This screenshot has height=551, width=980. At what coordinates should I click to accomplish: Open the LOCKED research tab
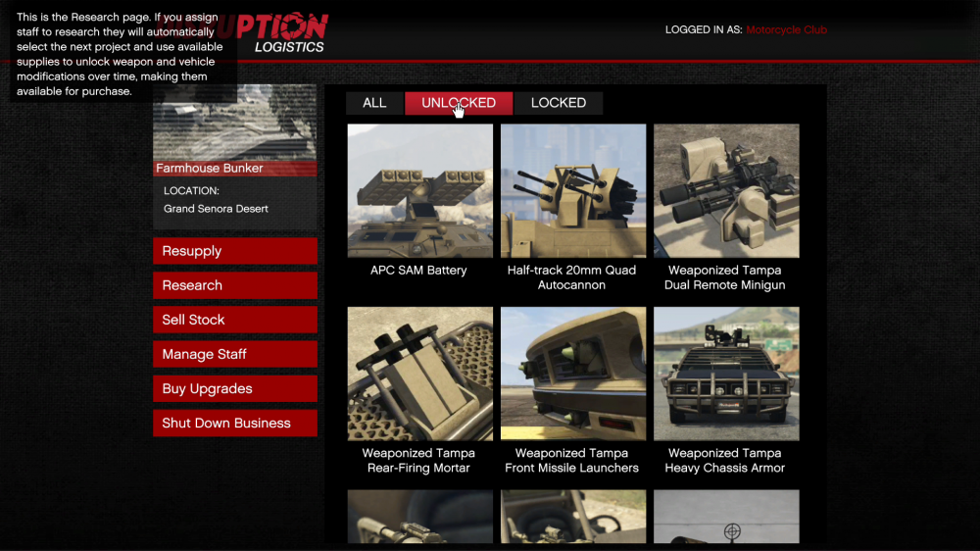(558, 103)
